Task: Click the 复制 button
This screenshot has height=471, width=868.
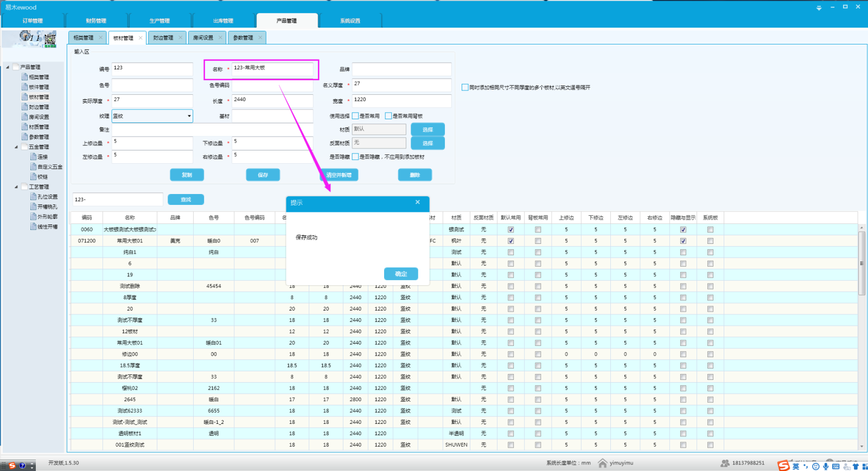Action: coord(187,175)
